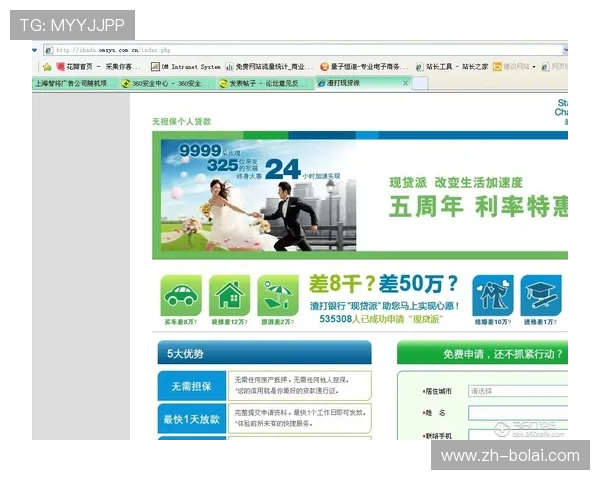
Task: Click the green house renovation icon
Action: 229,295
